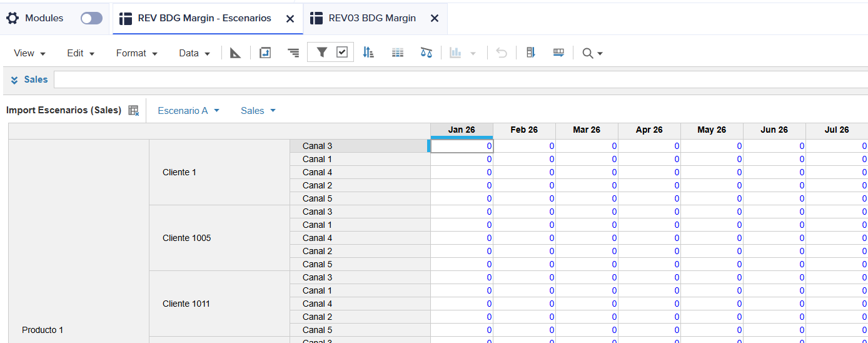The image size is (868, 343).
Task: Click the grid table format icon
Action: point(398,53)
